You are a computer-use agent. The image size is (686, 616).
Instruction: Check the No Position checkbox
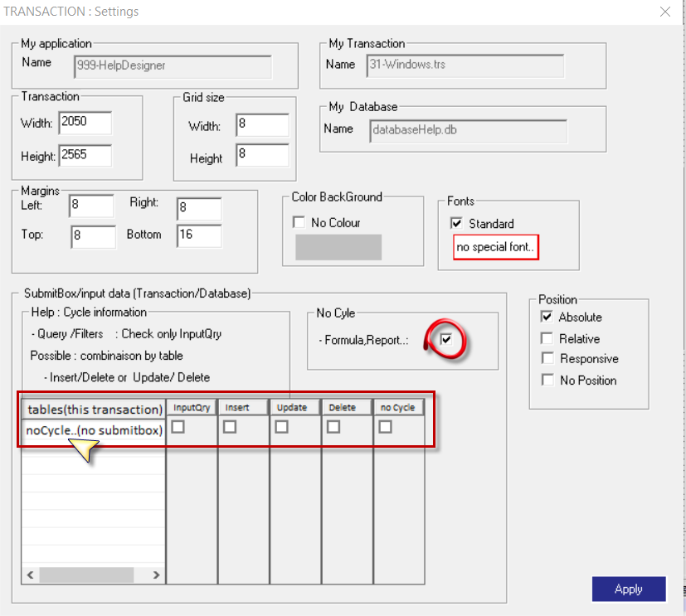coord(547,380)
